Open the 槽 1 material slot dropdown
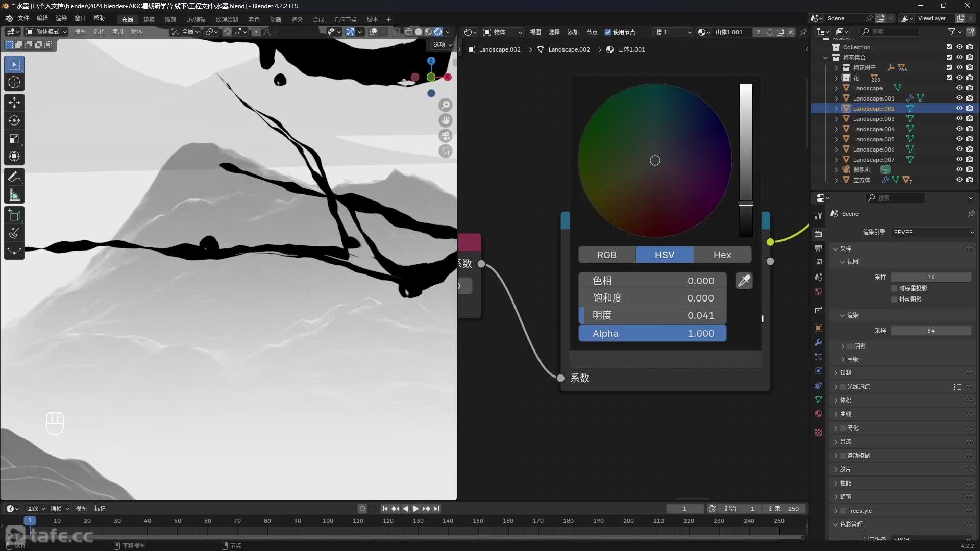 click(x=673, y=32)
